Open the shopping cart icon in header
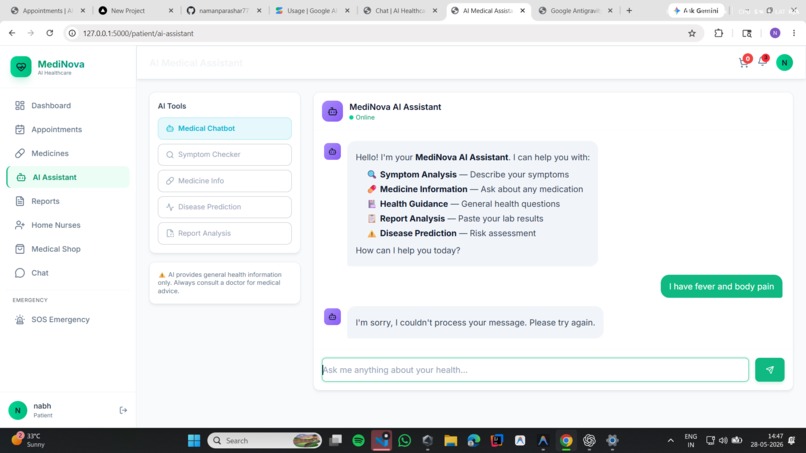The height and width of the screenshot is (453, 806). click(x=744, y=63)
